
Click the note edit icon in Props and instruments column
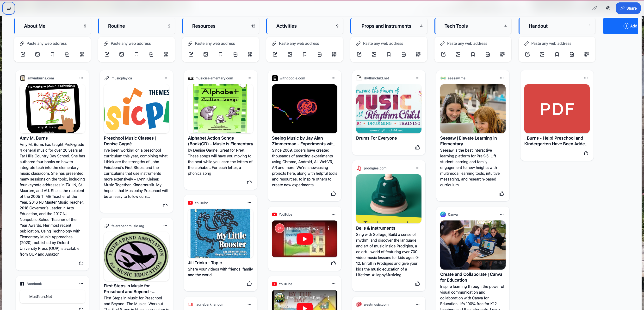(x=359, y=54)
